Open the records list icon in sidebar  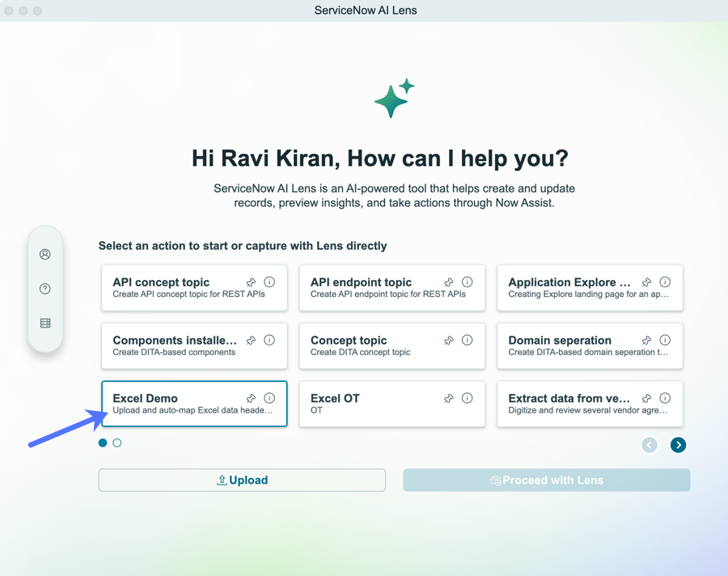coord(45,323)
